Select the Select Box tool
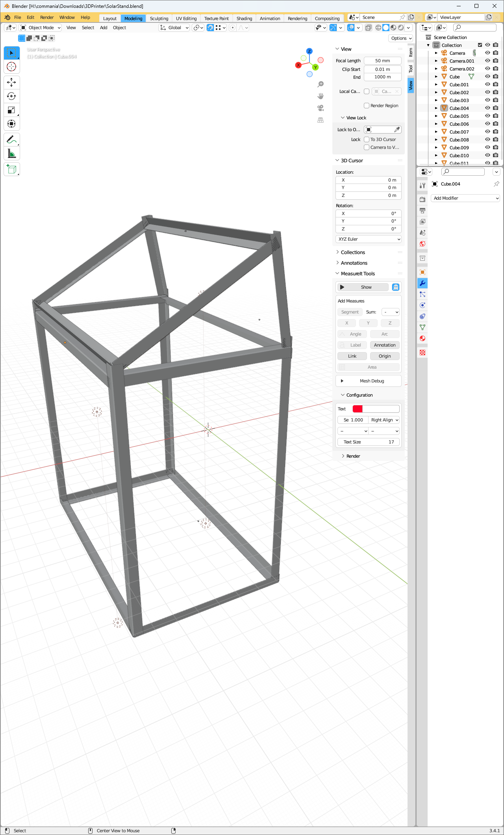The image size is (504, 835). (11, 53)
